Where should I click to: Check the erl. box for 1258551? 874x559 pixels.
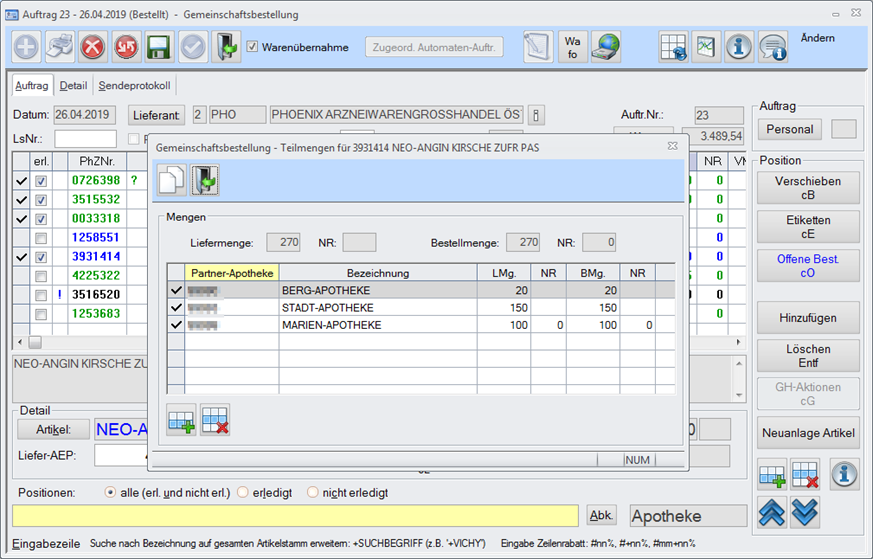[41, 238]
